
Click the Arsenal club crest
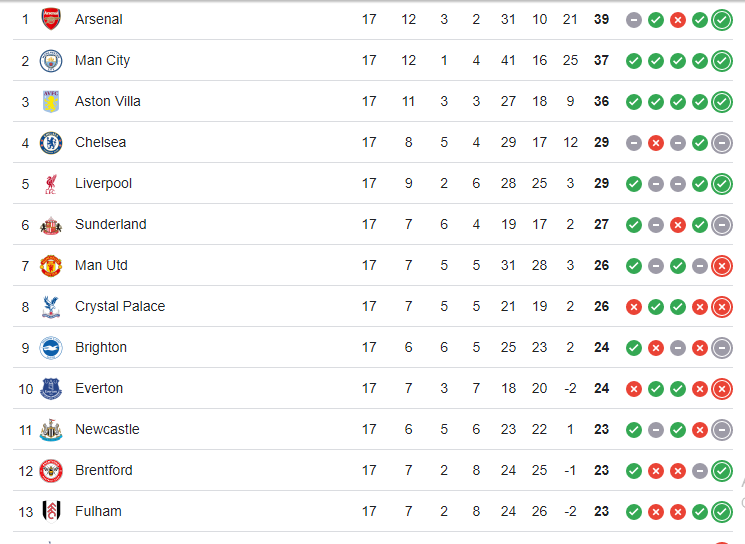coord(50,19)
